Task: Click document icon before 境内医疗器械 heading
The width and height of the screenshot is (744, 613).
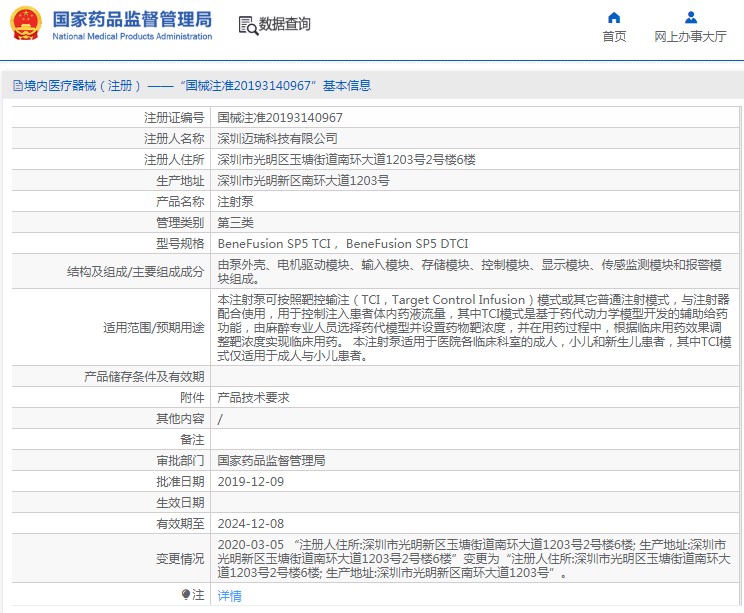Action: [x=18, y=85]
